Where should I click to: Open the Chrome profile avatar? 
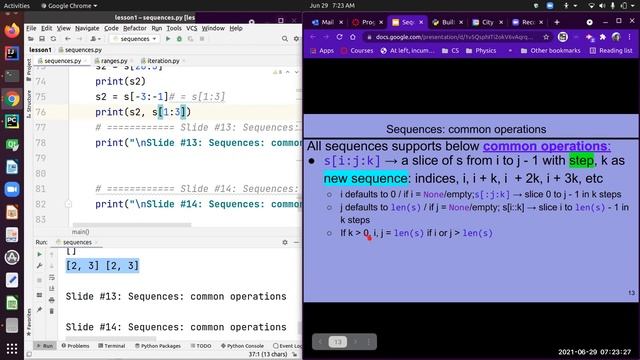pos(616,37)
